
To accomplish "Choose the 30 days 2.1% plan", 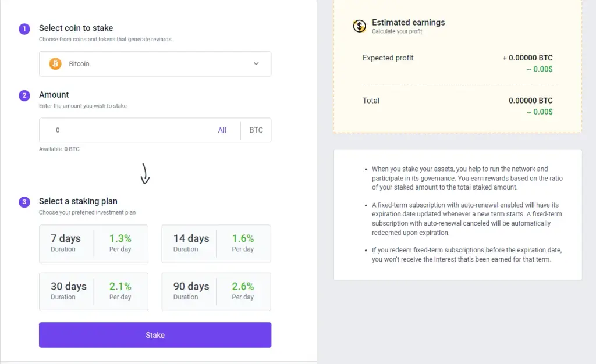I will (94, 291).
